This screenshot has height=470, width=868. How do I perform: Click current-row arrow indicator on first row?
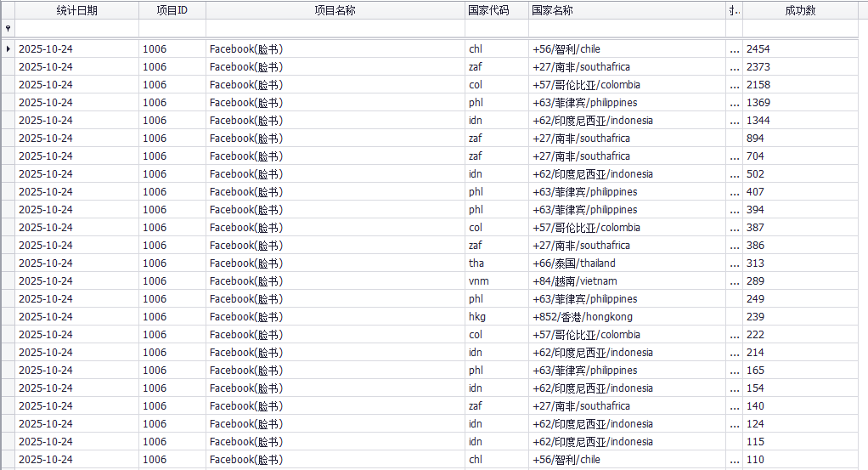[x=8, y=49]
